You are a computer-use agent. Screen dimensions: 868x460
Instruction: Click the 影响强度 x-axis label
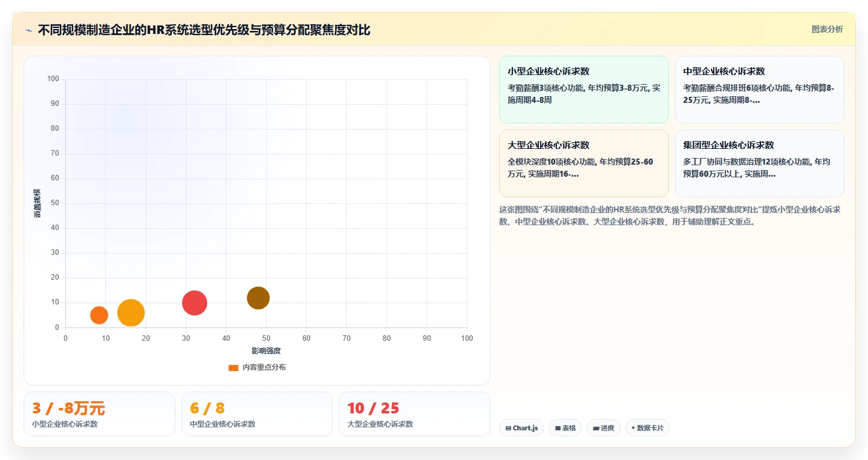click(x=266, y=351)
